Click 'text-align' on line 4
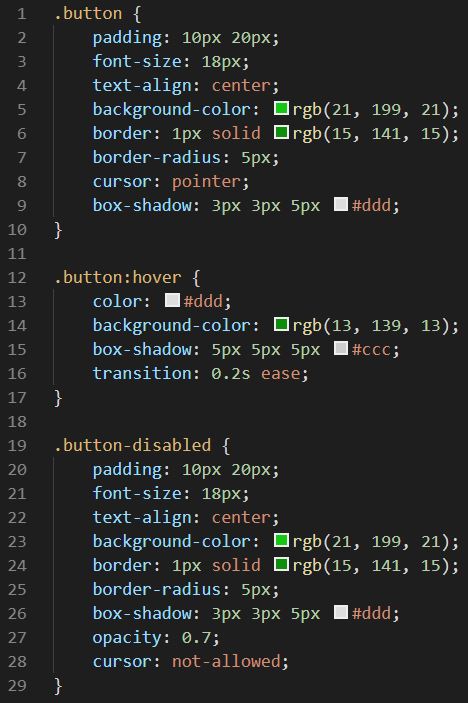This screenshot has width=468, height=703. [142, 85]
